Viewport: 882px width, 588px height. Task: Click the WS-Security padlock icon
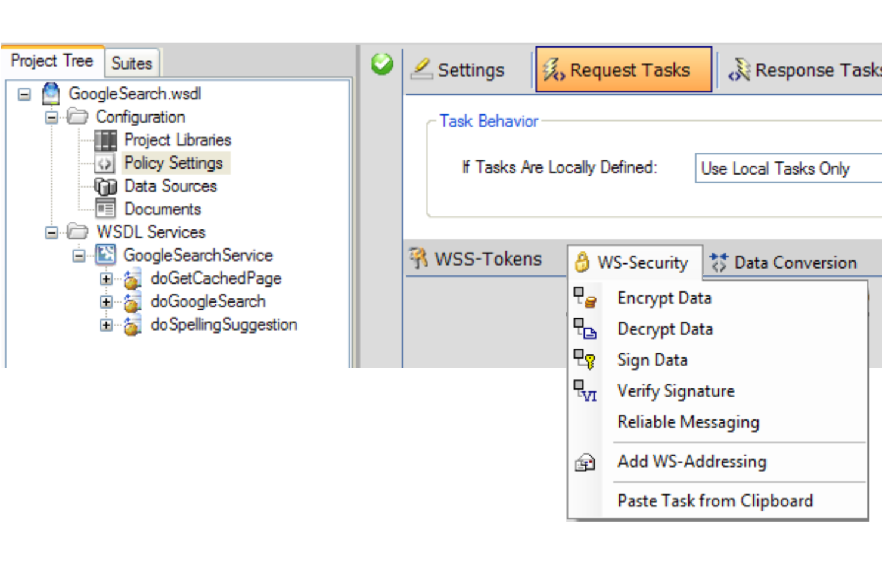582,262
